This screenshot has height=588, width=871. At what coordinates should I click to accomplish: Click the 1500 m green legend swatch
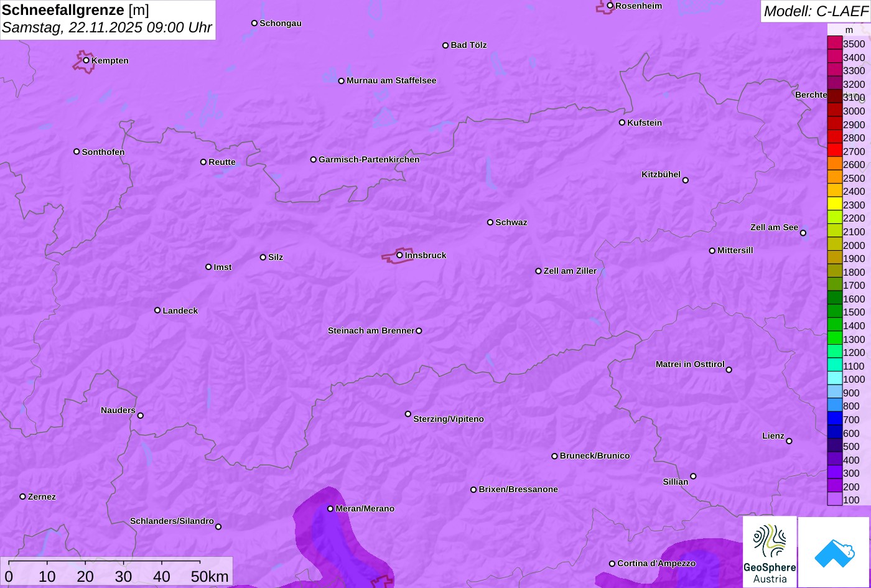coord(835,312)
